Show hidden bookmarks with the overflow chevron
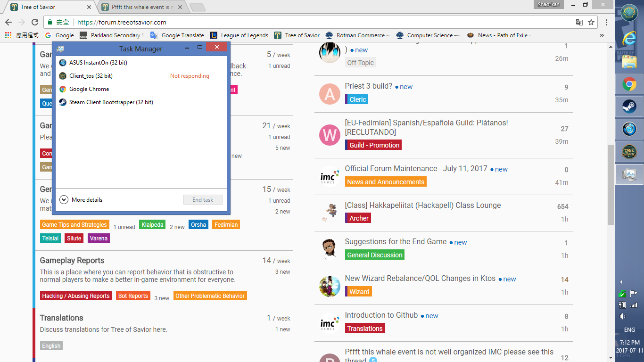The width and height of the screenshot is (644, 362). click(602, 35)
